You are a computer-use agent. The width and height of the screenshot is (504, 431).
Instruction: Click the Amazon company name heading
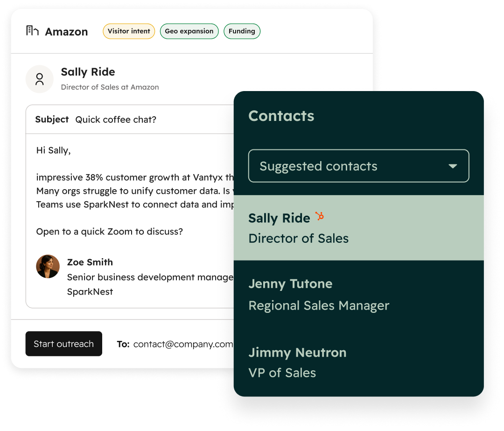tap(67, 32)
